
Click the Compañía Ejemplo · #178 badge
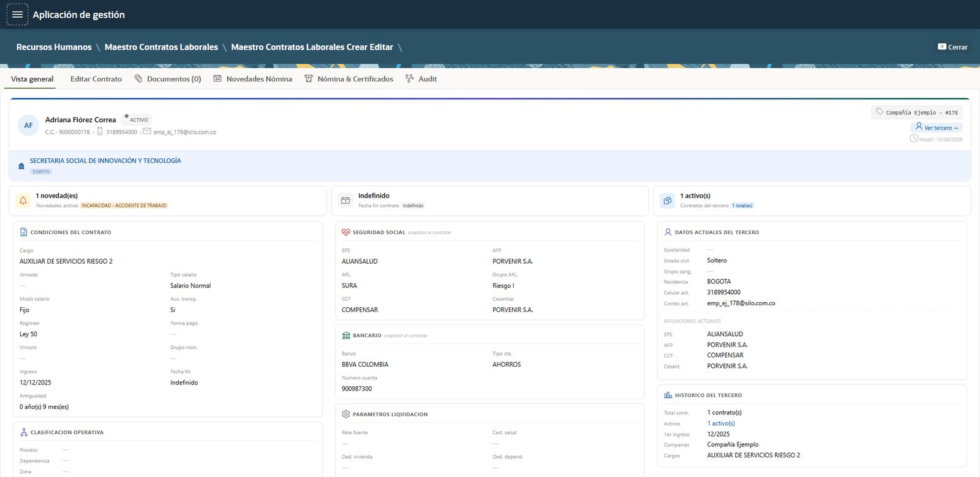tap(917, 112)
